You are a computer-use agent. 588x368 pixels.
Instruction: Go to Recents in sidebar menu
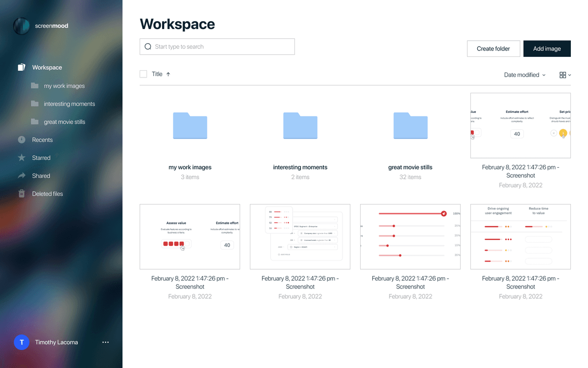42,140
